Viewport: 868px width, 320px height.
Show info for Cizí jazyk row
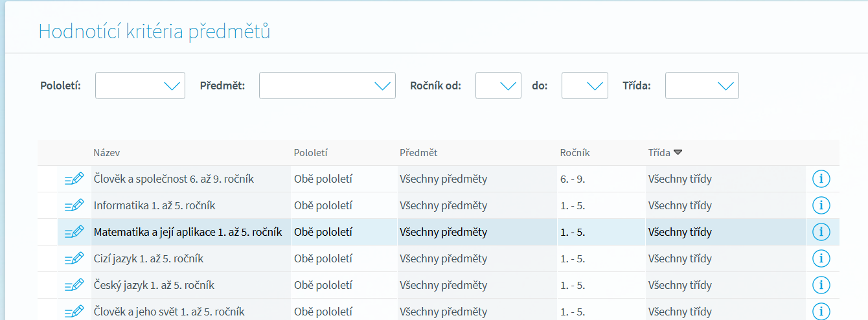pos(821,258)
